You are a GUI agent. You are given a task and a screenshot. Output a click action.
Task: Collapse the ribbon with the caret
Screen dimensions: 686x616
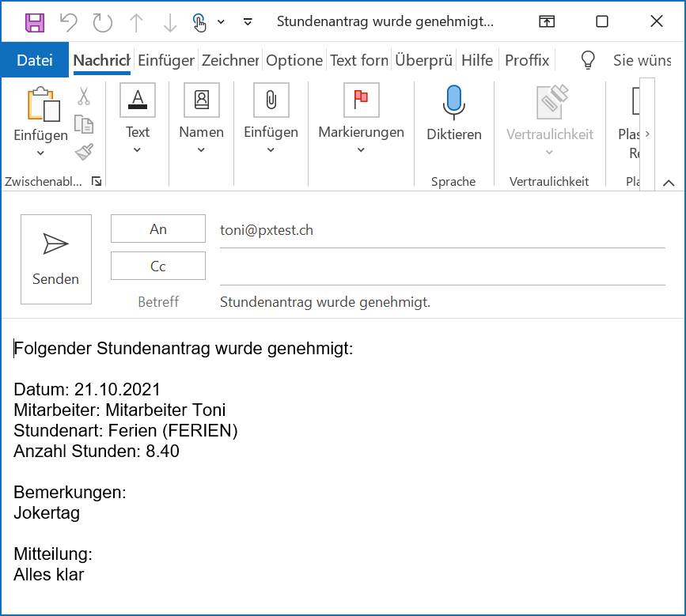pos(669,183)
